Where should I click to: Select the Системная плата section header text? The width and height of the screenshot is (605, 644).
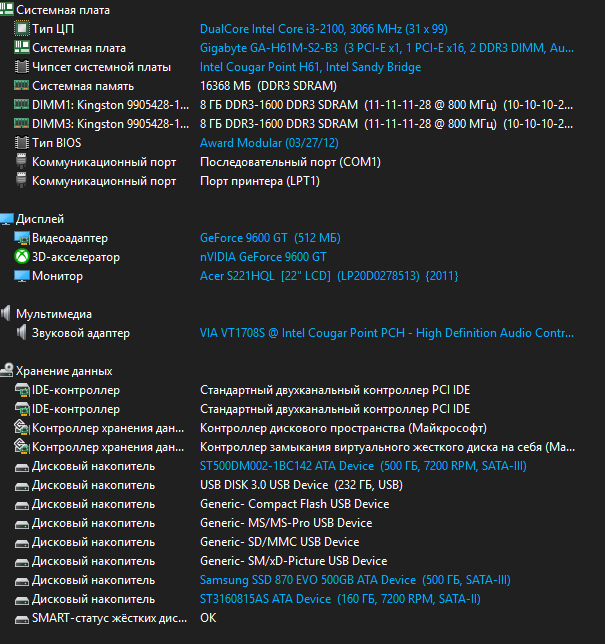pos(63,10)
